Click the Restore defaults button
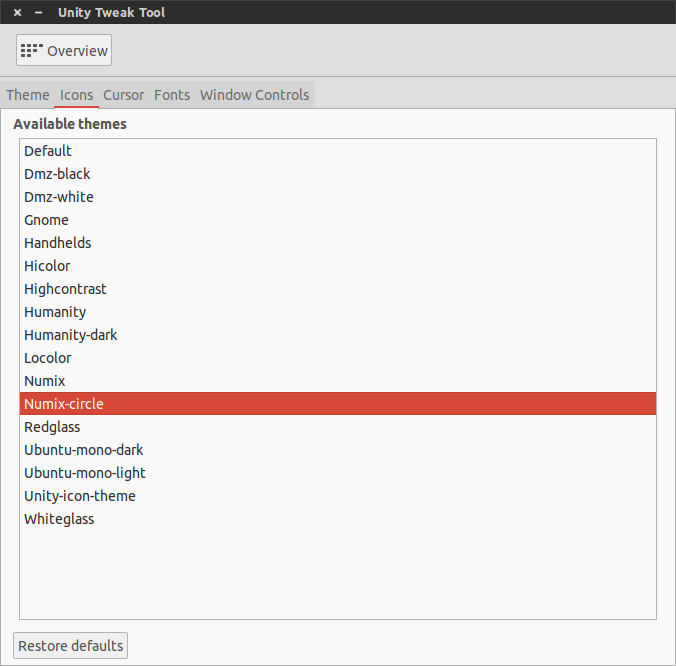 tap(70, 646)
